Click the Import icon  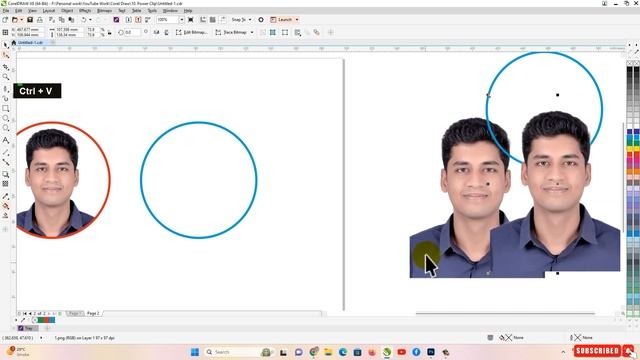tap(129, 20)
